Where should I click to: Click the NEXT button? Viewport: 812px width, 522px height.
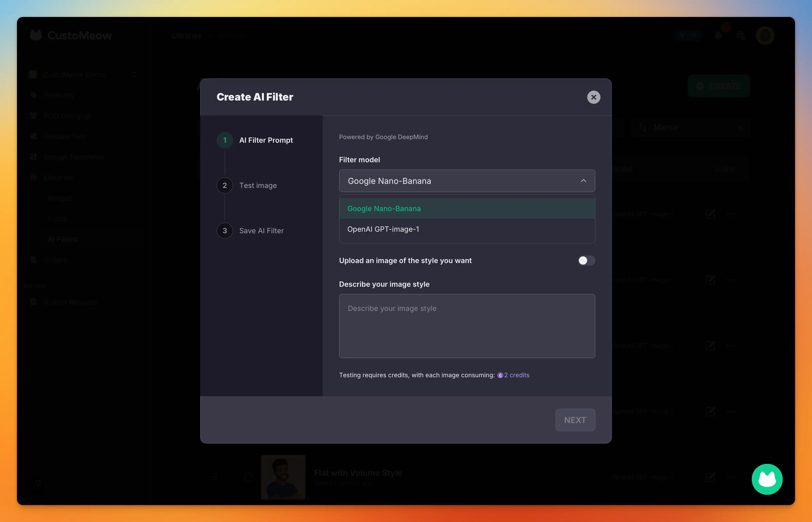(x=575, y=420)
